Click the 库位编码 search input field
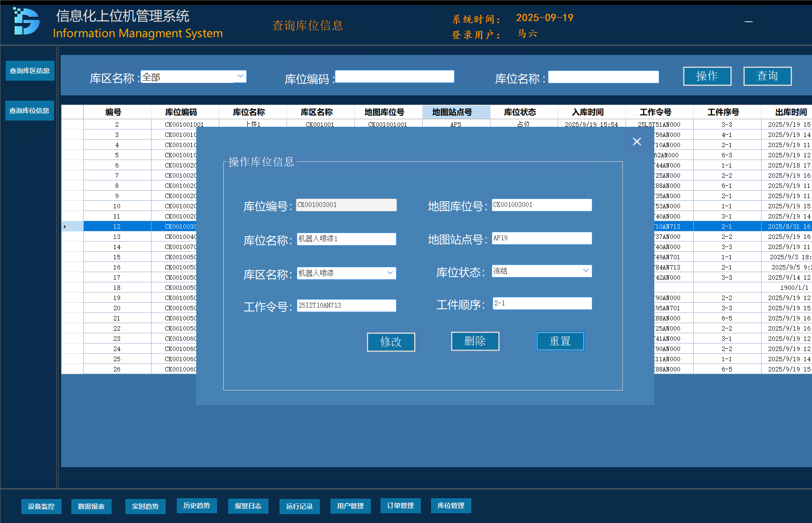This screenshot has width=812, height=523. (x=395, y=77)
